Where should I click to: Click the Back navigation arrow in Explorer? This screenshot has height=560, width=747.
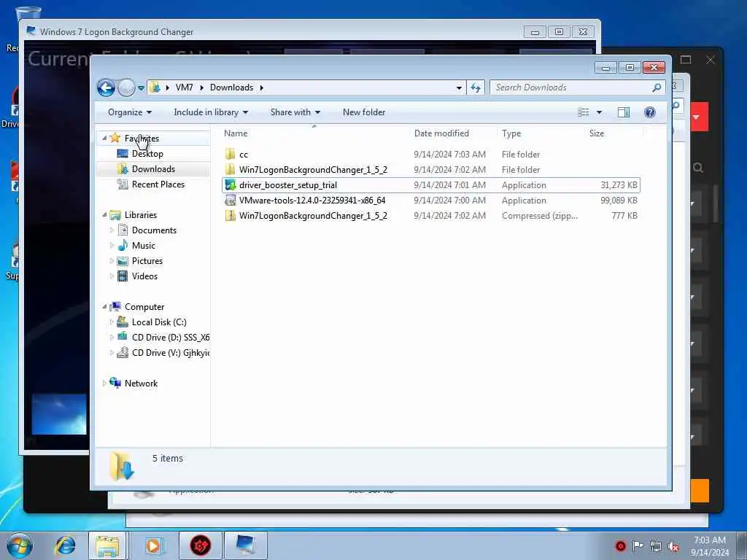(106, 87)
